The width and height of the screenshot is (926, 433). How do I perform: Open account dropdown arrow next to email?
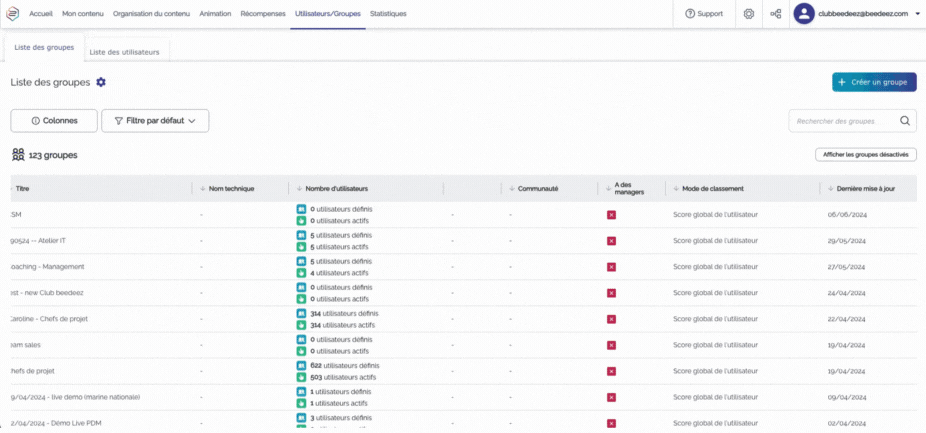[x=917, y=14]
